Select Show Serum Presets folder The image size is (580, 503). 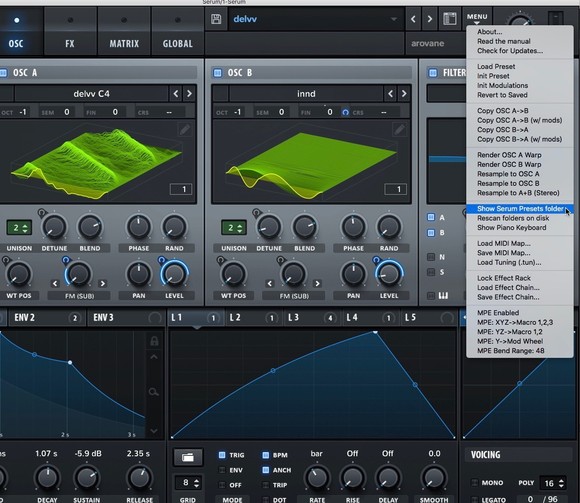tap(519, 209)
